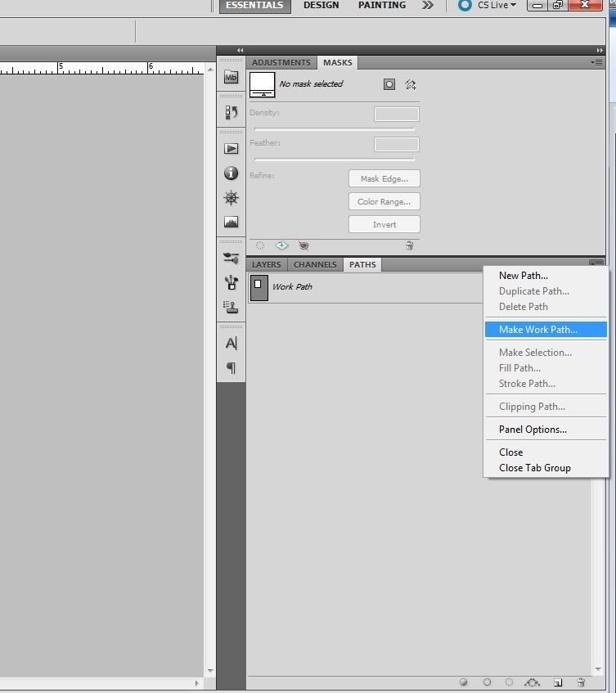Choose Delete Path menu entry
Image resolution: width=616 pixels, height=693 pixels.
tap(546, 306)
